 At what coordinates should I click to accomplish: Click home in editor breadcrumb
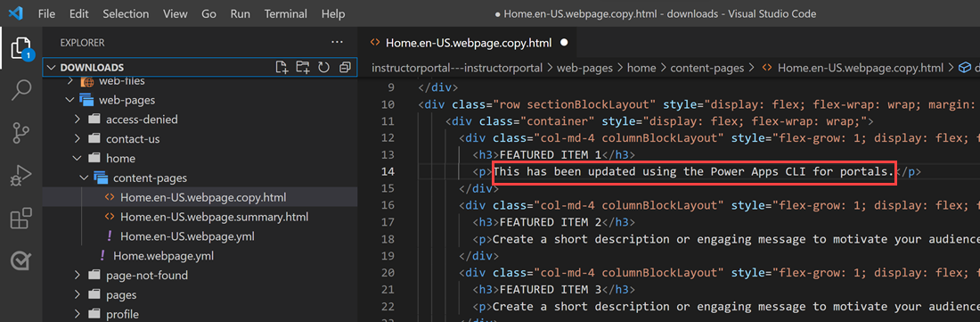pos(641,68)
